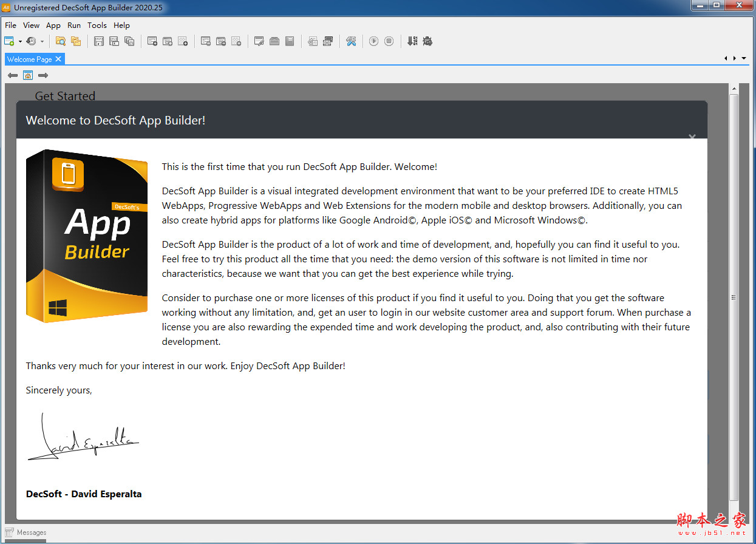
Task: Click the New app toolbar icon
Action: tap(9, 41)
